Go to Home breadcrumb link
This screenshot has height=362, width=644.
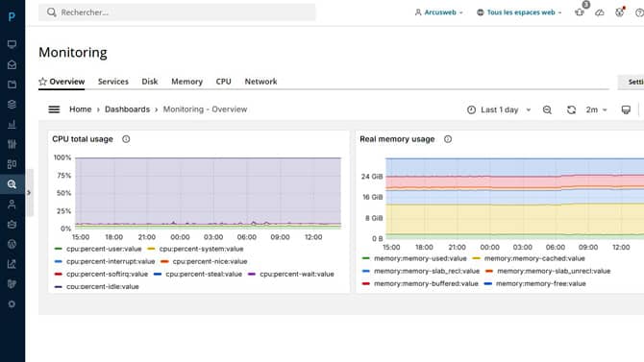click(81, 109)
